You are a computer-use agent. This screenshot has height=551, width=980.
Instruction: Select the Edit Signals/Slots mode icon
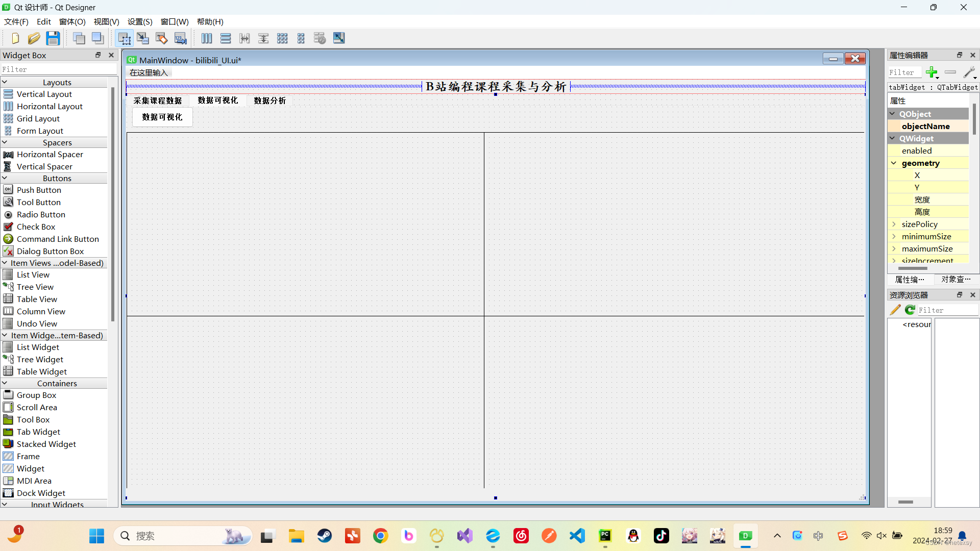click(143, 38)
